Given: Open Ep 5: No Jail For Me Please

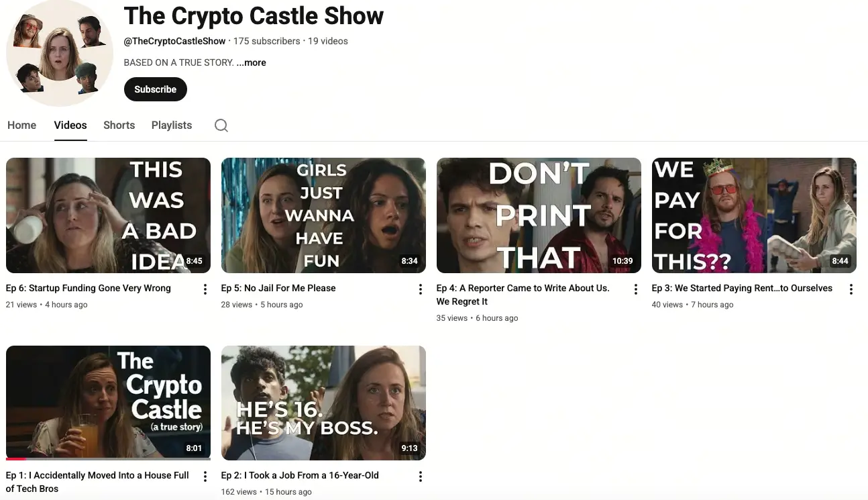Looking at the screenshot, I should (323, 215).
